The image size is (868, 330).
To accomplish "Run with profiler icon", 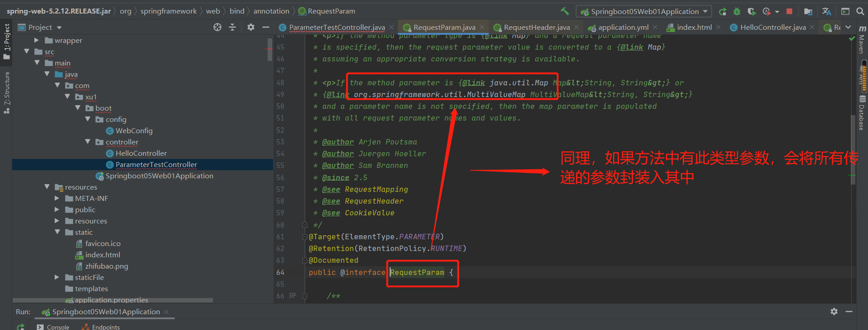I will 766,11.
